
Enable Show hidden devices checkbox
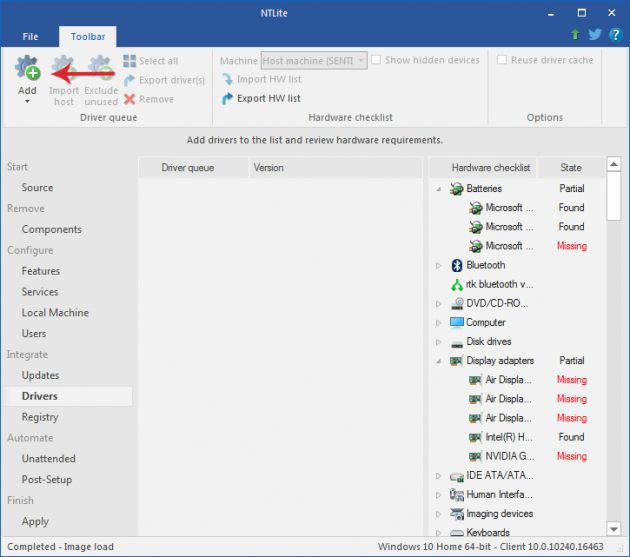376,60
